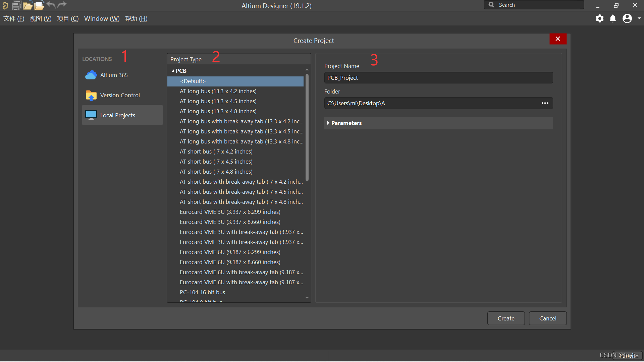Open the Window (W) menu
Image resolution: width=644 pixels, height=362 pixels.
(x=102, y=19)
